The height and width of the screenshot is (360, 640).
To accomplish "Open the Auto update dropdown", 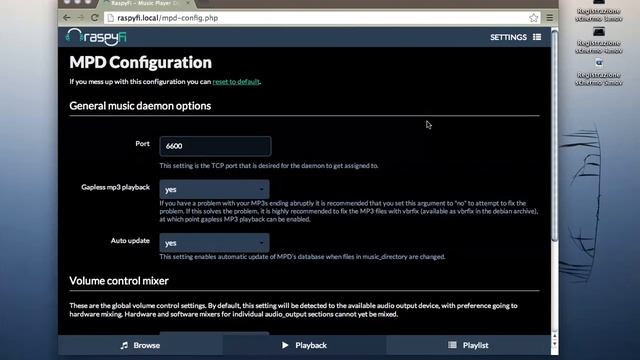I will coord(214,243).
